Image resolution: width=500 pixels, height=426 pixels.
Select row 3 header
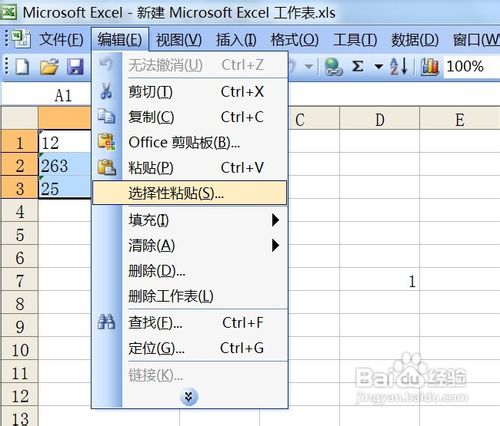tap(19, 188)
